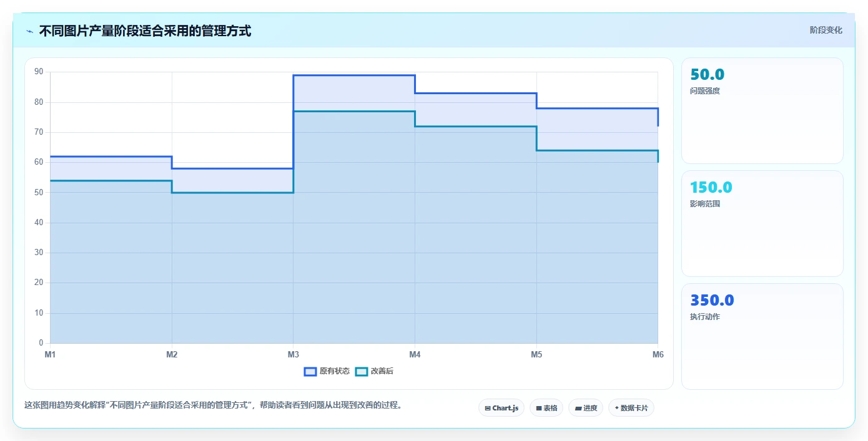Click the teal 改善后 legend swatch

tap(361, 371)
